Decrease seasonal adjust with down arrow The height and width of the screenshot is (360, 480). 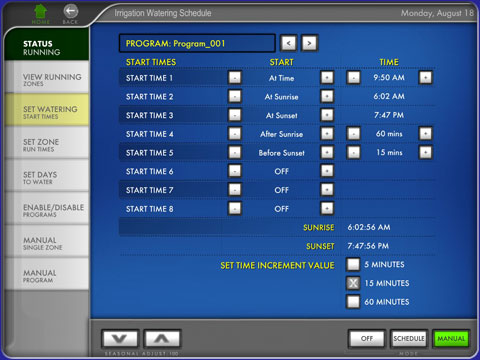point(120,339)
